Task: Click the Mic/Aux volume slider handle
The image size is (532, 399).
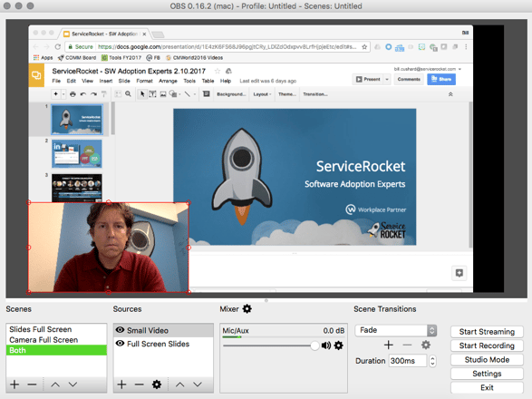Action: pyautogui.click(x=314, y=345)
